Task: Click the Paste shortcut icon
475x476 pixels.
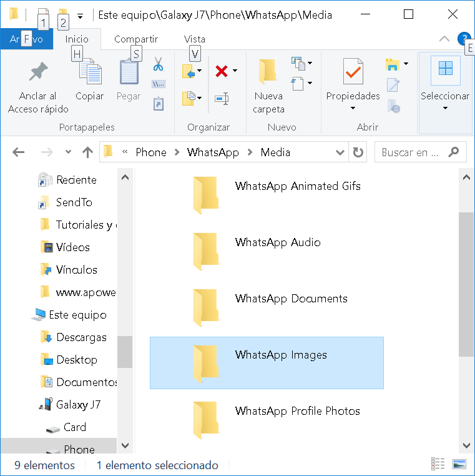Action: pyautogui.click(x=159, y=104)
